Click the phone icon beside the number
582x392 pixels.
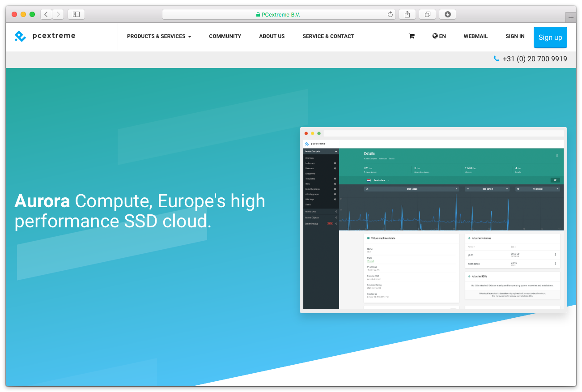click(496, 59)
